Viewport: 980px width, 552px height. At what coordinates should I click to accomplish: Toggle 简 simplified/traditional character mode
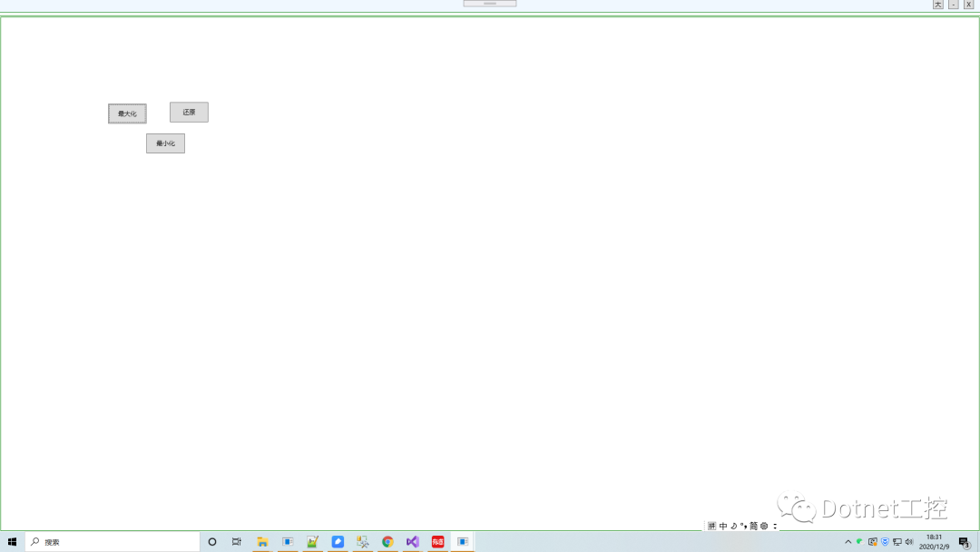pyautogui.click(x=753, y=526)
